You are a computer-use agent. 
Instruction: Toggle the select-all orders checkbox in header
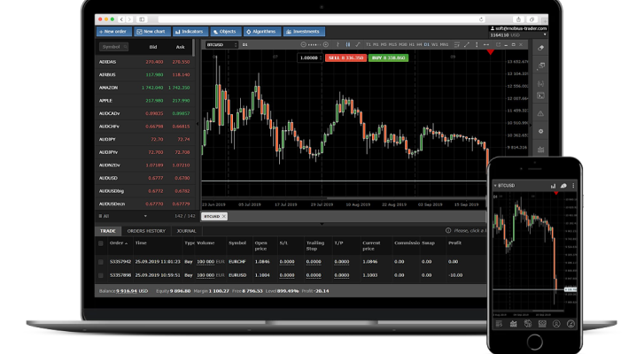(100, 242)
